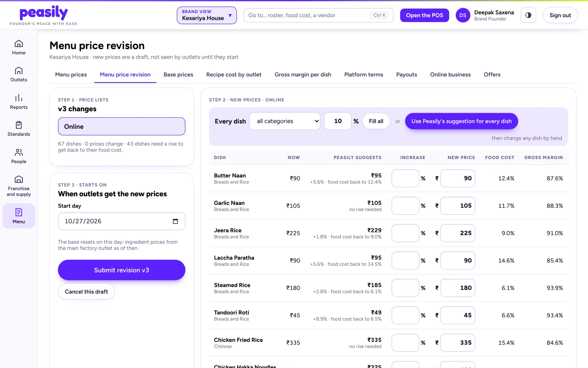Image resolution: width=588 pixels, height=368 pixels.
Task: Open Franchise and supply section
Action: (x=19, y=186)
